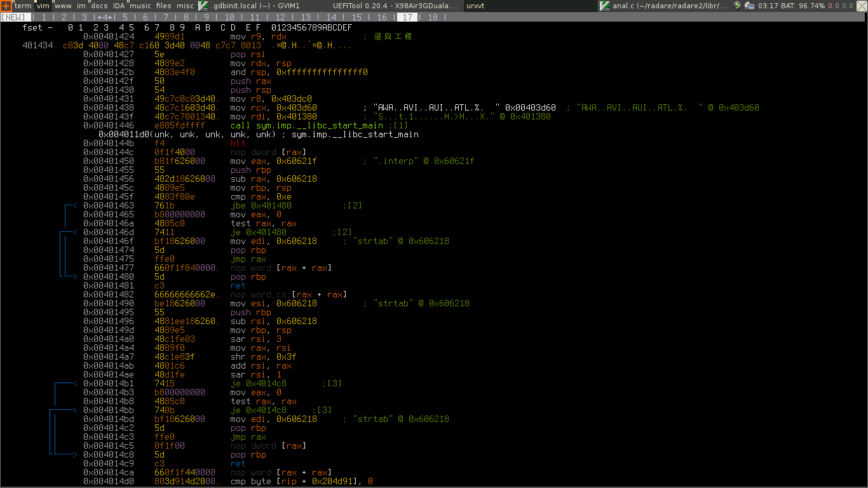The image size is (868, 488).
Task: Switch to the 'im' workspace tag
Action: (x=81, y=6)
